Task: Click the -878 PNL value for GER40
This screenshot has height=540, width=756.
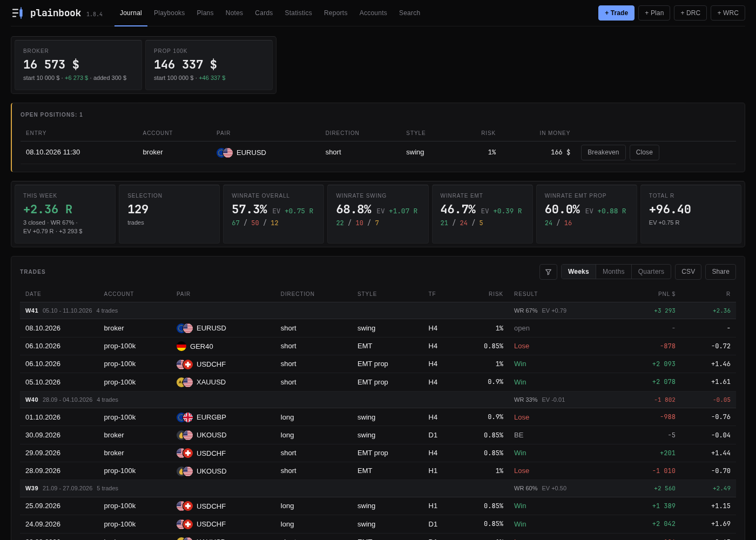Action: 667,346
